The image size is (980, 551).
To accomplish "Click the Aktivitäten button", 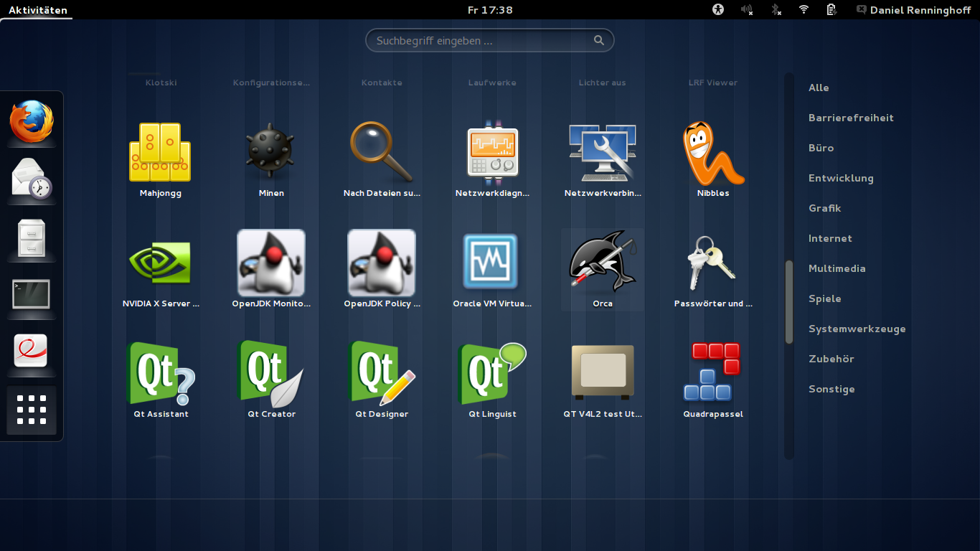I will point(38,10).
